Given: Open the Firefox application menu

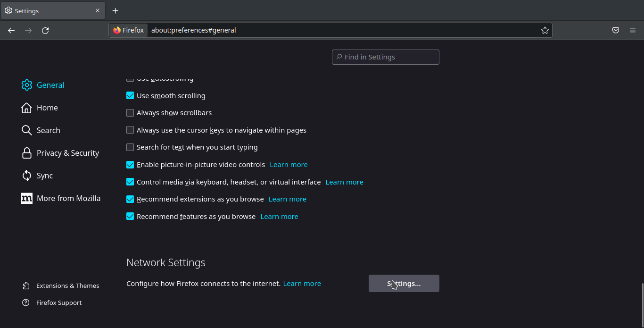Looking at the screenshot, I should click(633, 31).
